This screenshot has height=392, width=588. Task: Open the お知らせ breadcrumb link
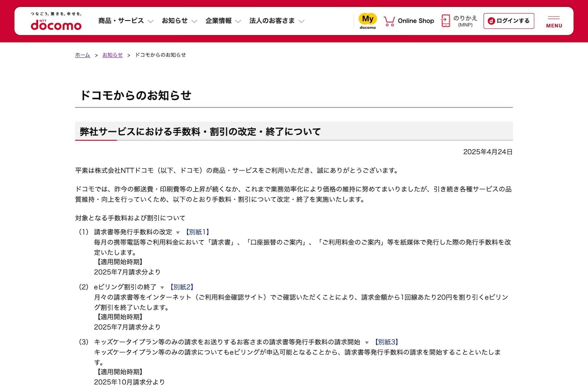pyautogui.click(x=112, y=55)
